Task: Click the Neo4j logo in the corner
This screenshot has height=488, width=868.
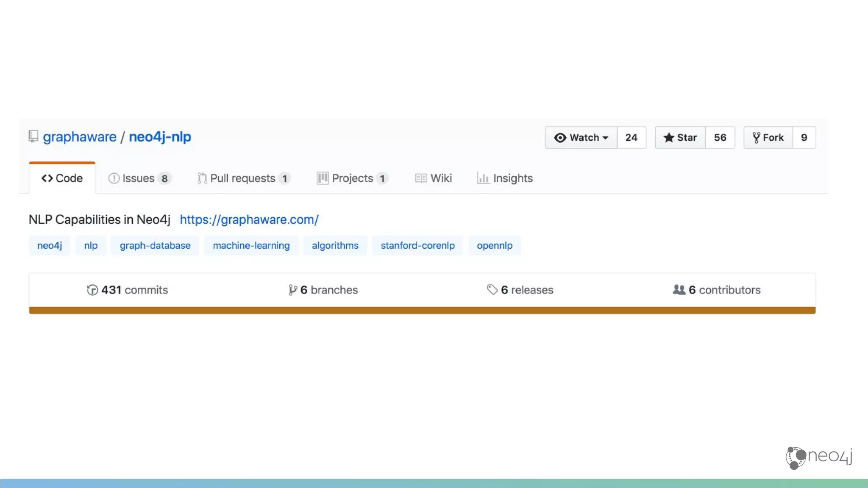Action: (818, 457)
